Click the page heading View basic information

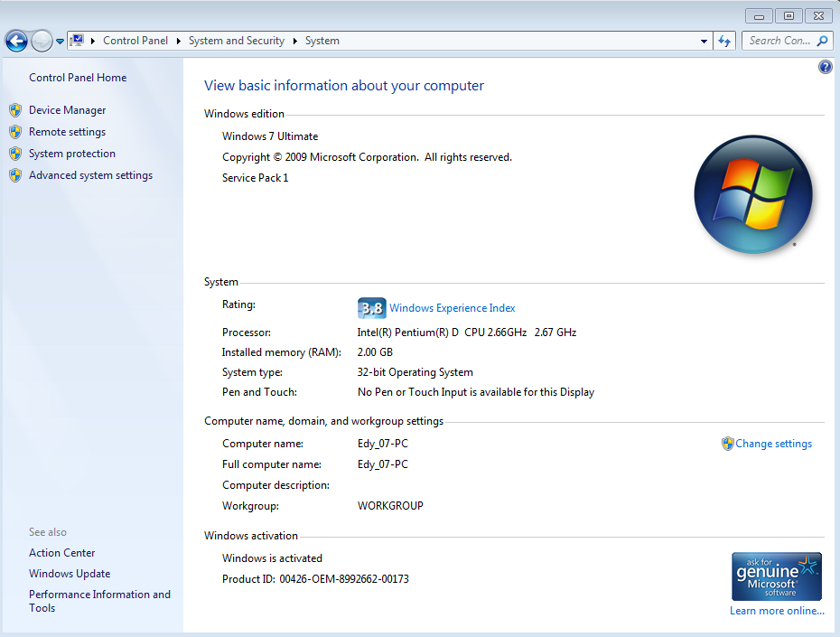pos(344,86)
